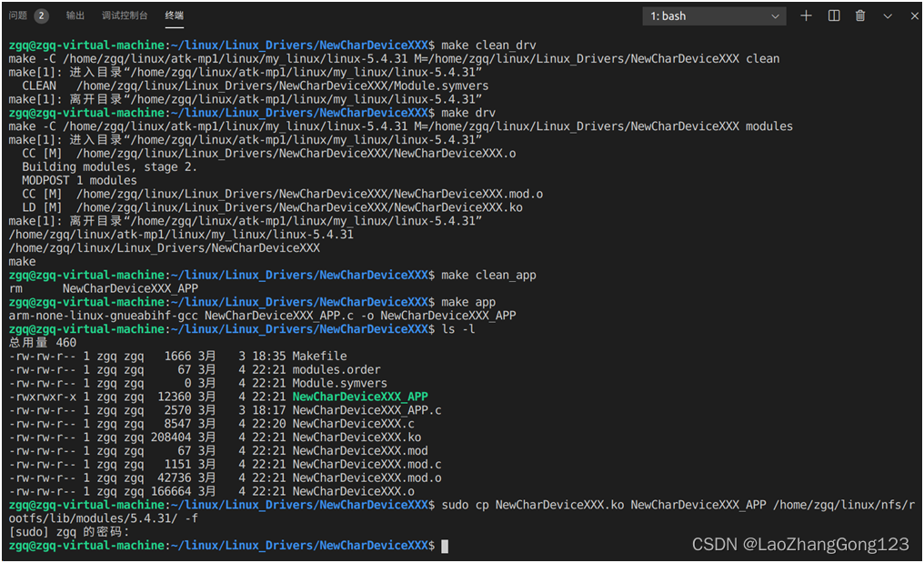This screenshot has height=563, width=924.
Task: Create a new terminal with plus icon
Action: pos(806,15)
